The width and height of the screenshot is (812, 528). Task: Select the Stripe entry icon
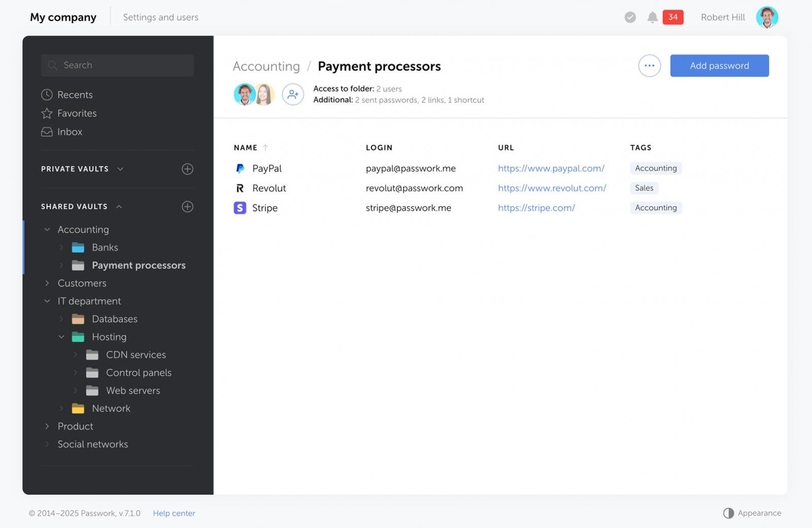[x=240, y=207]
